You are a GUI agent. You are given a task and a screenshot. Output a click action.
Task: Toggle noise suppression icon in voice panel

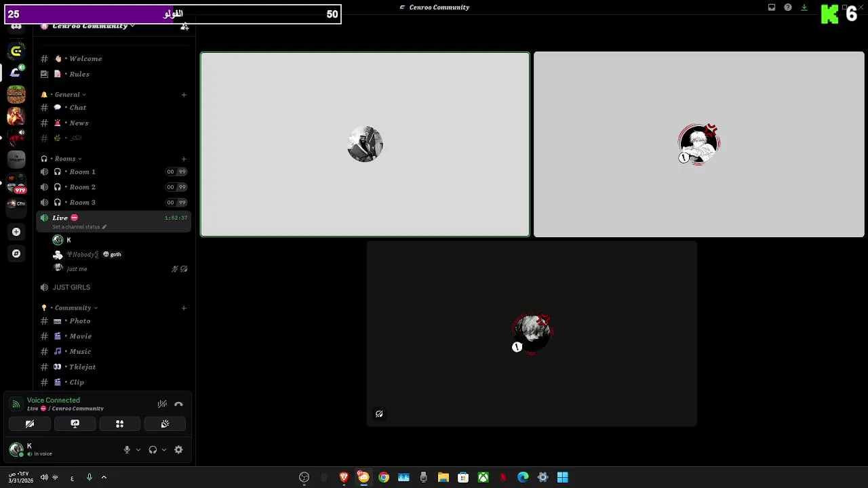(162, 404)
